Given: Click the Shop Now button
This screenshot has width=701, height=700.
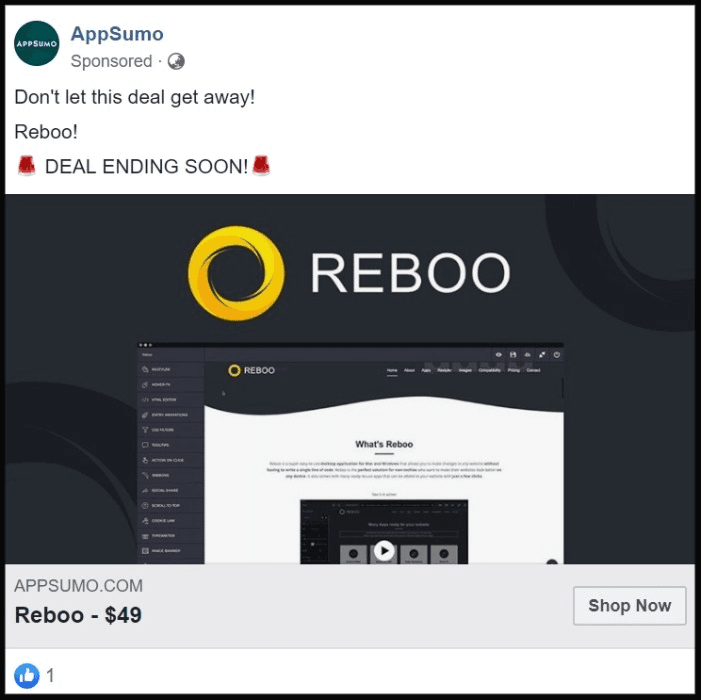Looking at the screenshot, I should click(x=629, y=605).
